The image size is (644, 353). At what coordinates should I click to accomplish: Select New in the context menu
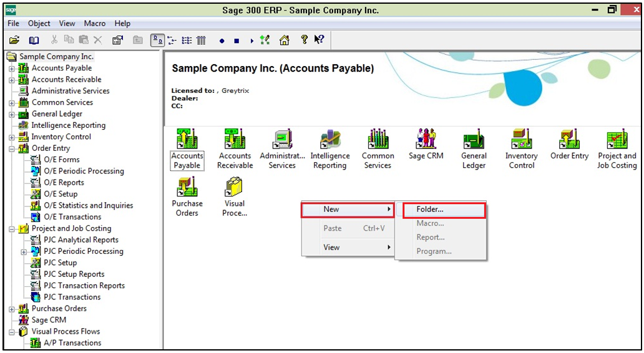coord(348,210)
